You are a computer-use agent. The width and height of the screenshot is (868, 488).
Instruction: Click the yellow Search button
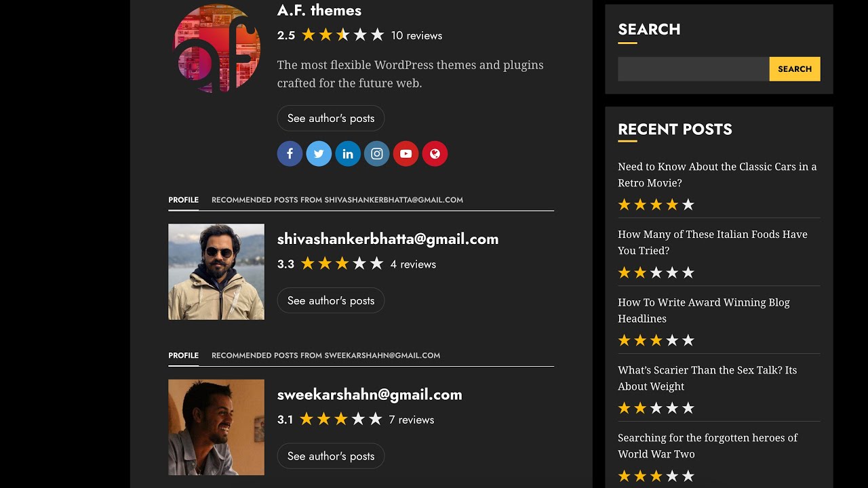point(795,69)
